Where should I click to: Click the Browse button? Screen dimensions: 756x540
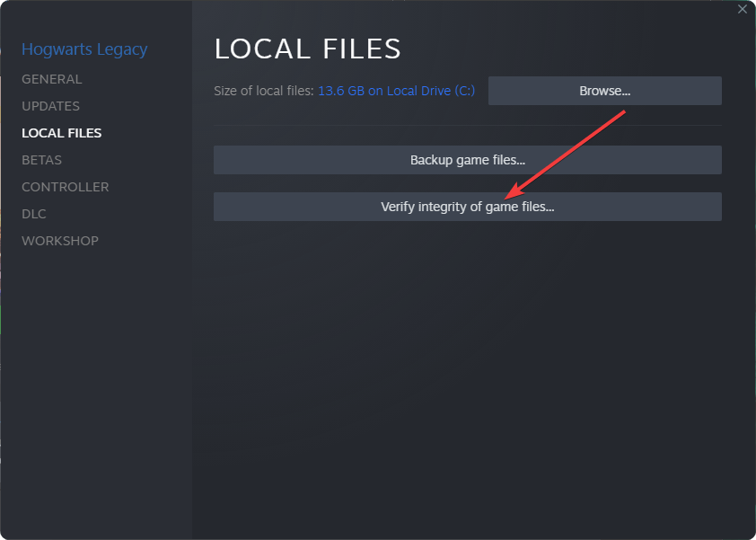pyautogui.click(x=604, y=91)
